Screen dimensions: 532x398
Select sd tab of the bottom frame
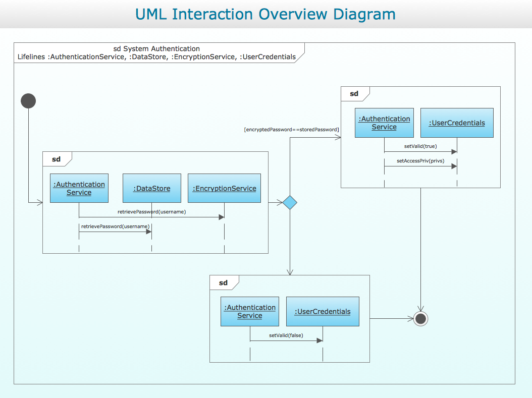click(x=223, y=282)
